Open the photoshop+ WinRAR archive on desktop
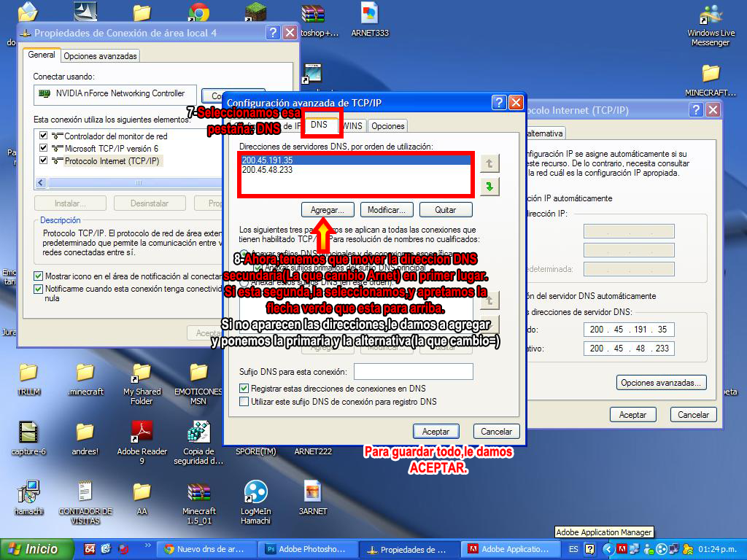Screen dimensions: 747x560 [314, 19]
